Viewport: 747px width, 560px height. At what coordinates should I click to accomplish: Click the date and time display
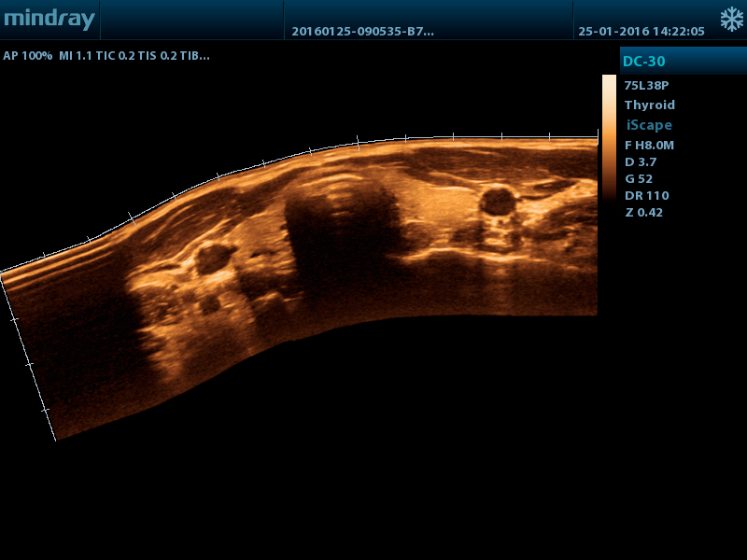click(641, 32)
